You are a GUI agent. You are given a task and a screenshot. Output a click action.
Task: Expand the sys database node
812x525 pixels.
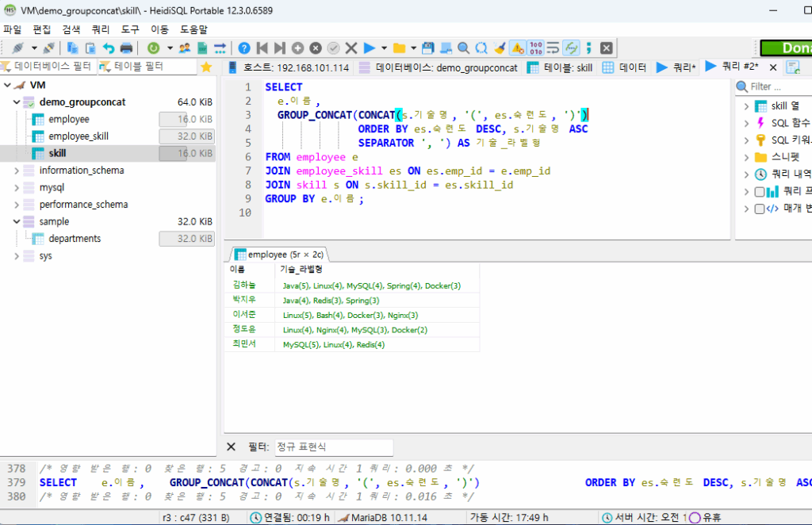pyautogui.click(x=17, y=256)
